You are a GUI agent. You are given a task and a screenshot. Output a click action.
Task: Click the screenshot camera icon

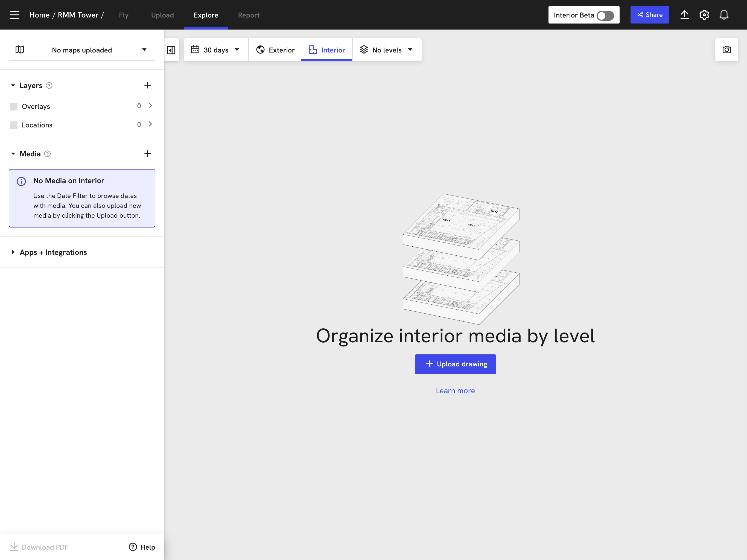tap(726, 50)
